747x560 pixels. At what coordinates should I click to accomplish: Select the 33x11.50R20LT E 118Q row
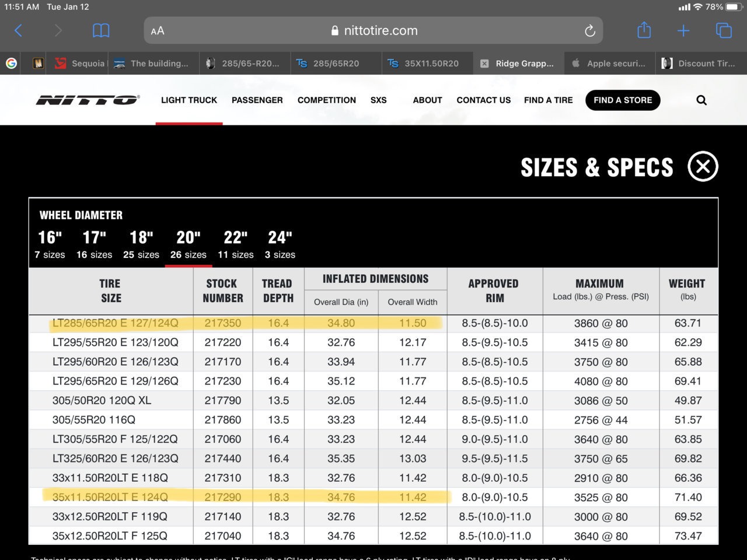pos(373,478)
